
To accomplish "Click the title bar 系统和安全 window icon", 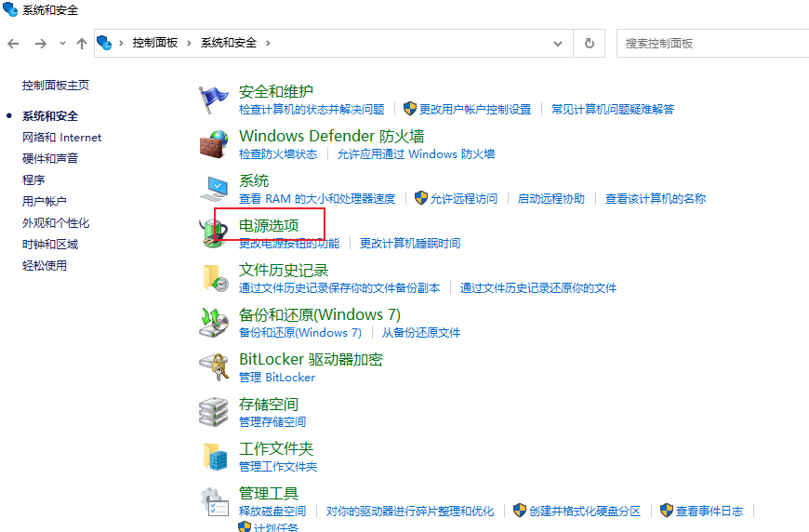I will [x=10, y=9].
